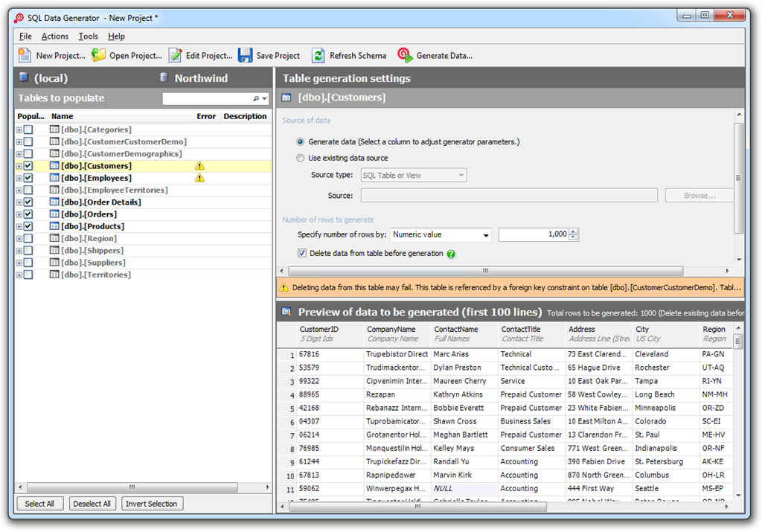Click the Edit Project icon
Viewport: 762px width, 532px height.
tap(175, 55)
